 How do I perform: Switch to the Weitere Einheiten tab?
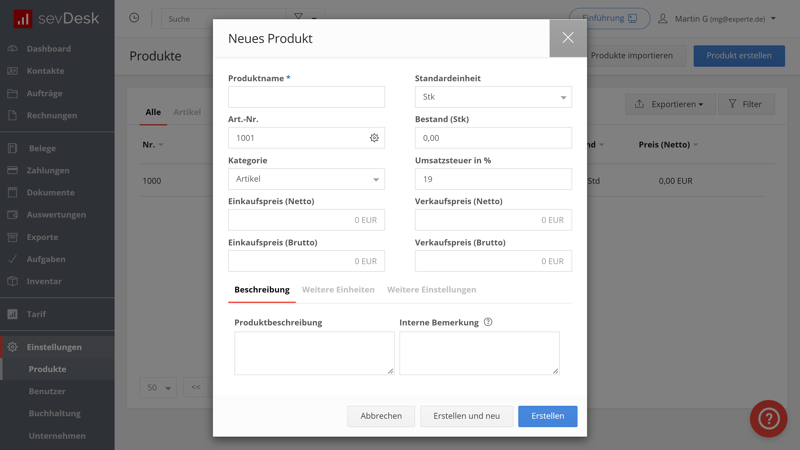(x=338, y=290)
